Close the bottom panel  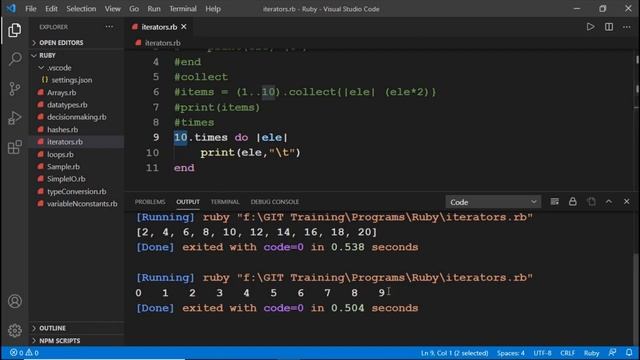[627, 202]
